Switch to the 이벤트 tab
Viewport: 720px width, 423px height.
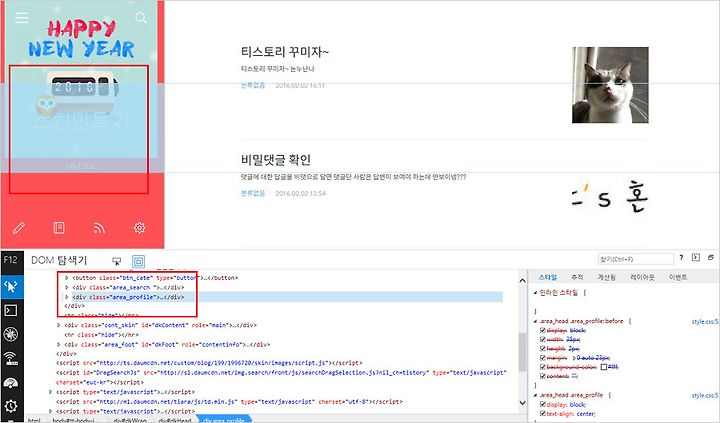tap(678, 277)
